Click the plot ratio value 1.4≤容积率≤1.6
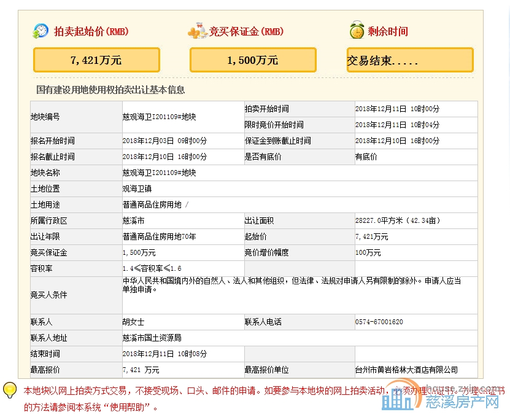 (x=152, y=268)
